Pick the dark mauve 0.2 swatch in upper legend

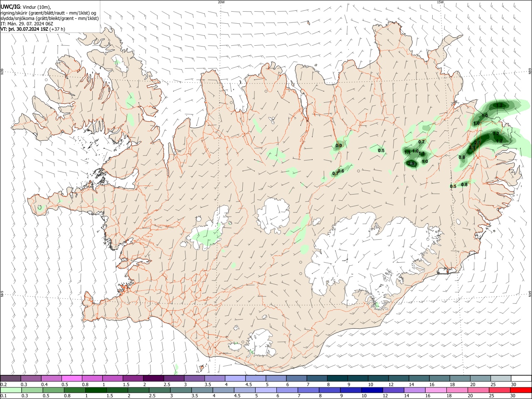10,379
